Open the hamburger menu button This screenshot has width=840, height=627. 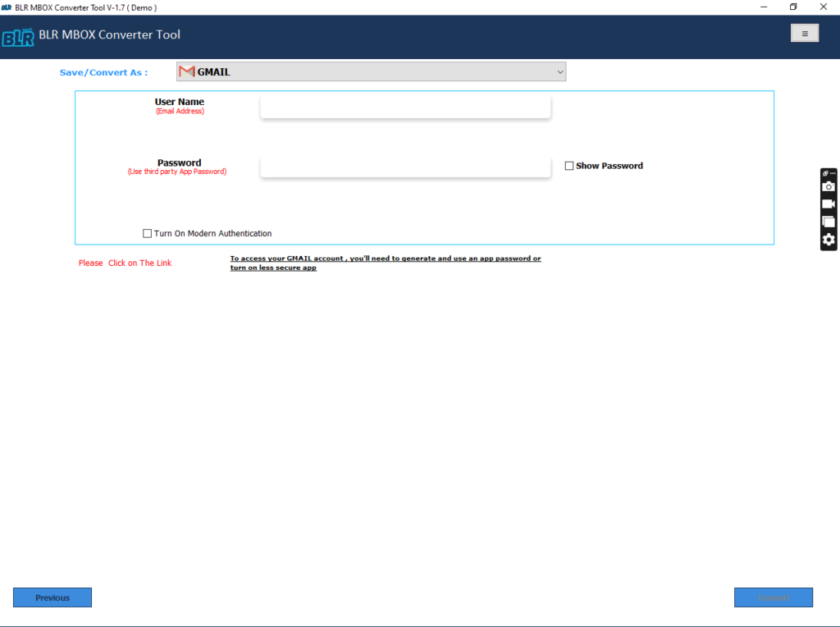click(804, 33)
